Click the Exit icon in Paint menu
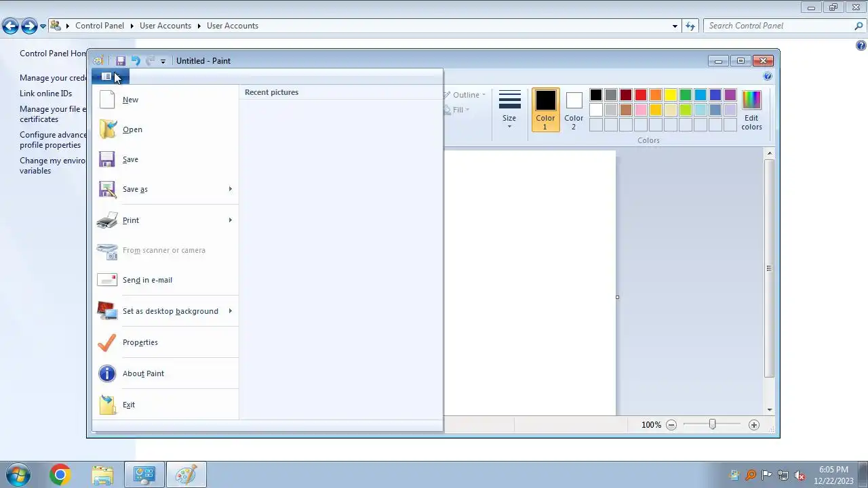The width and height of the screenshot is (868, 488). point(107,405)
